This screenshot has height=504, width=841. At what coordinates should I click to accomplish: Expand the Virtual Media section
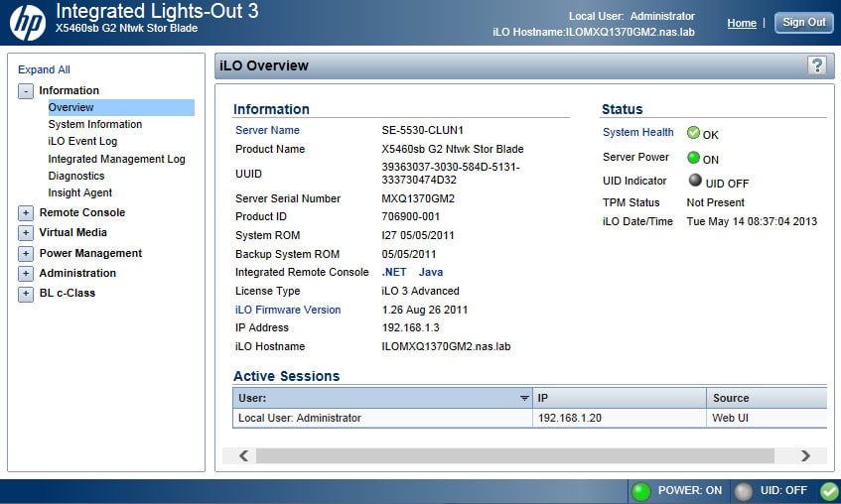[x=26, y=233]
